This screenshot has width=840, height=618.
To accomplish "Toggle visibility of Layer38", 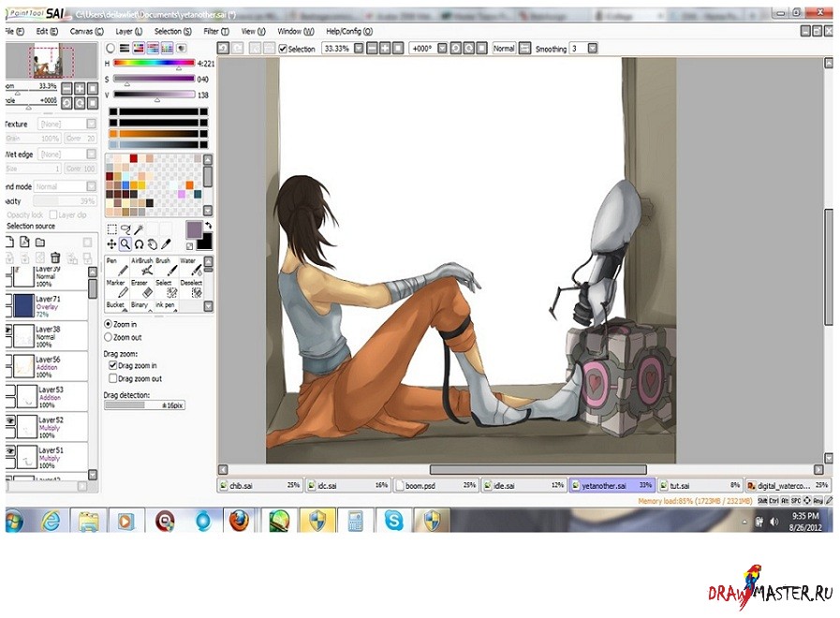I will [x=8, y=330].
